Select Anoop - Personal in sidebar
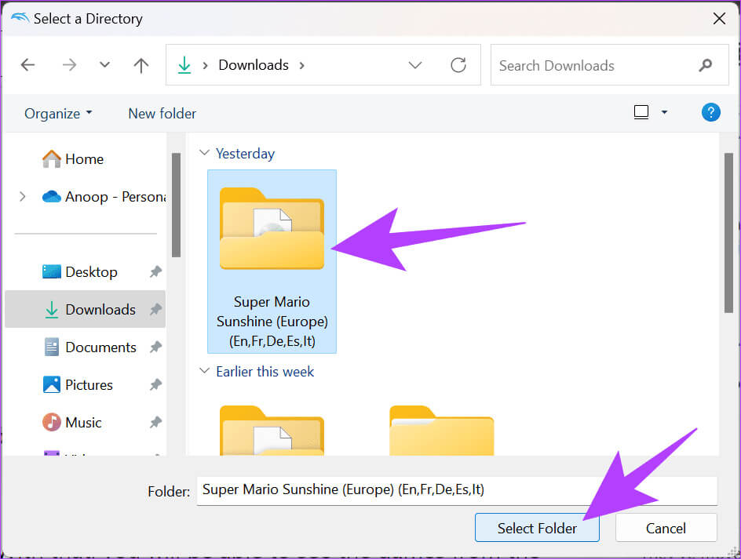The image size is (741, 560). pos(104,196)
